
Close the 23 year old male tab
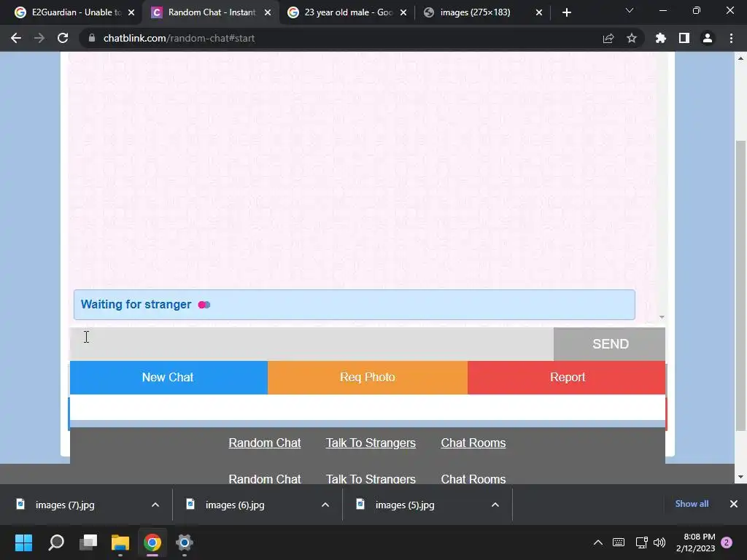point(403,12)
